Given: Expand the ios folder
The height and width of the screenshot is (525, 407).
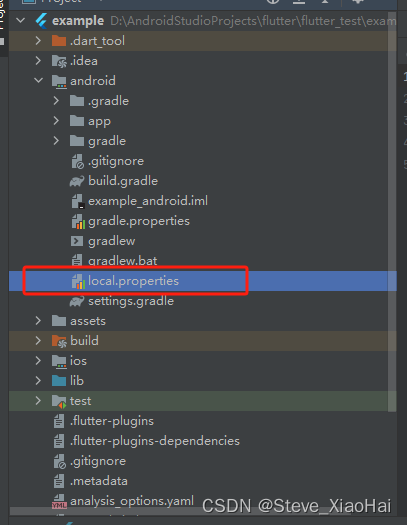Looking at the screenshot, I should (38, 361).
